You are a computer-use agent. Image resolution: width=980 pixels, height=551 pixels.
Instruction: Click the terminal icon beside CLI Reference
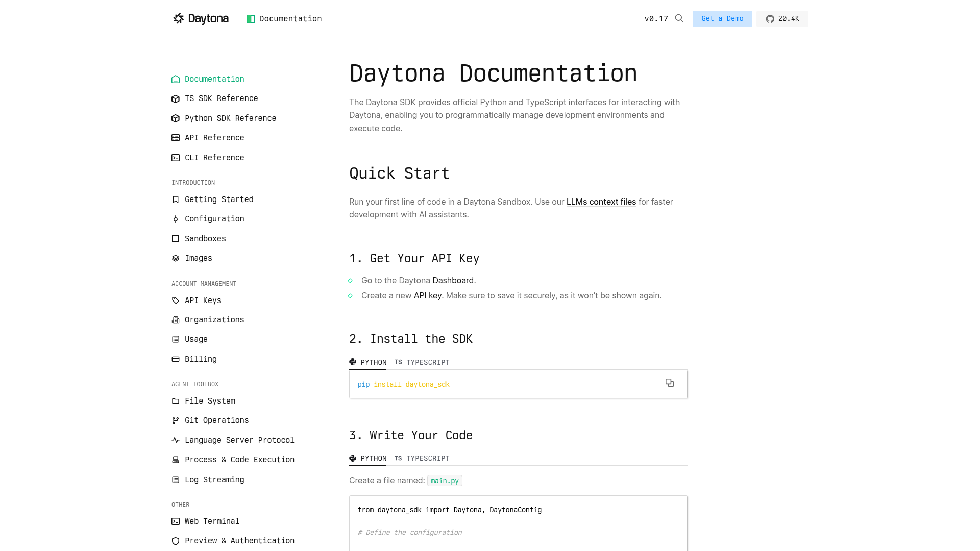coord(176,158)
